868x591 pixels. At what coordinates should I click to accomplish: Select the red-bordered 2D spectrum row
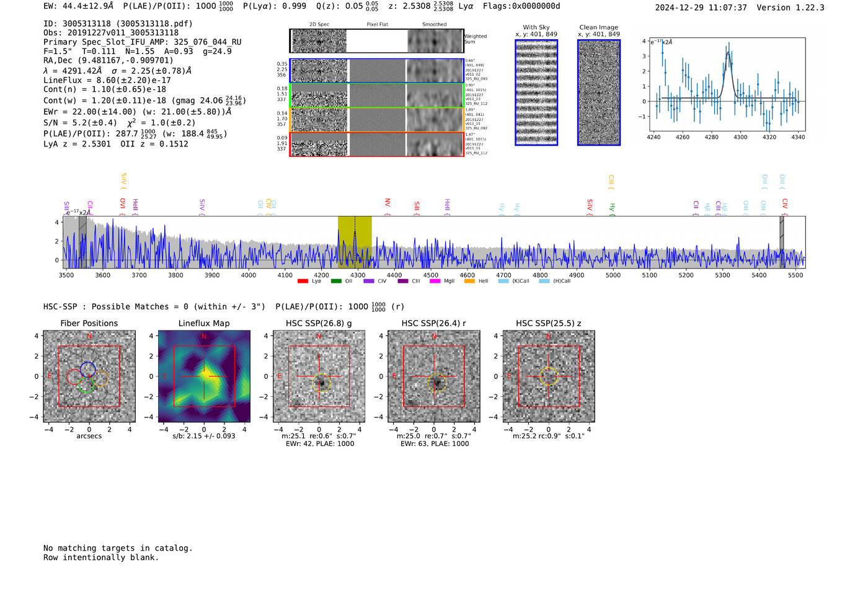click(x=377, y=144)
